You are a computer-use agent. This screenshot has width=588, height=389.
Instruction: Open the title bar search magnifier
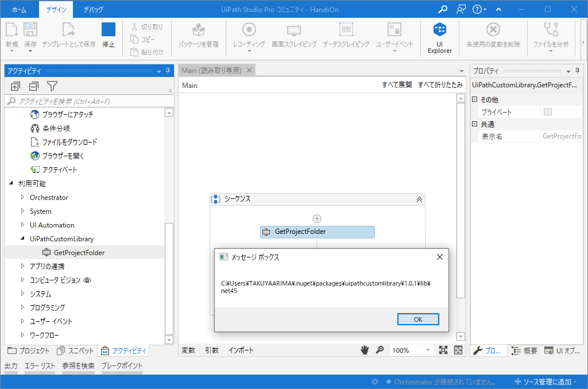443,9
